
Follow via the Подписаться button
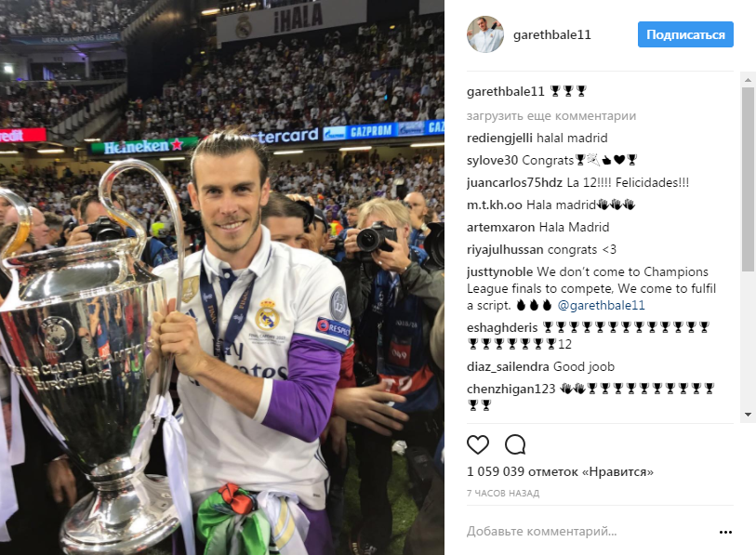pyautogui.click(x=685, y=34)
